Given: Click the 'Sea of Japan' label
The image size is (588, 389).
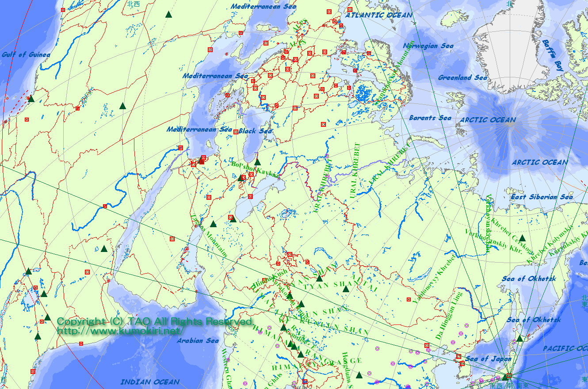Looking at the screenshot, I should point(488,359).
